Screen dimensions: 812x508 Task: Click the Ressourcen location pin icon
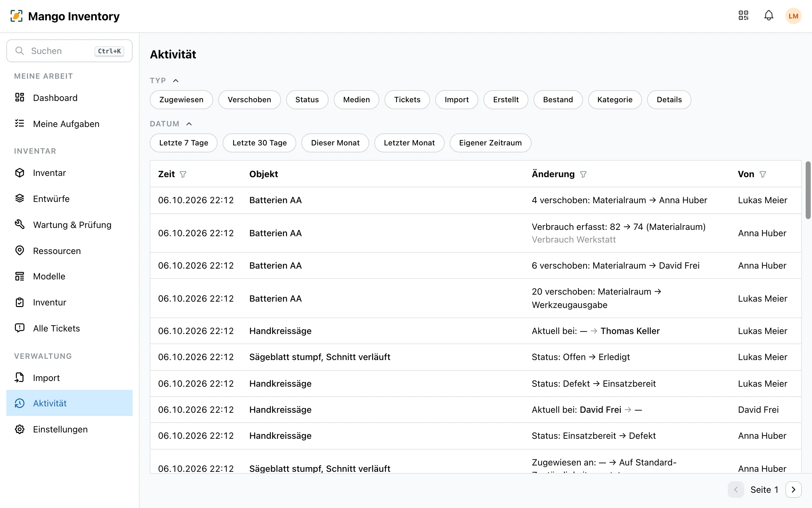(20, 250)
